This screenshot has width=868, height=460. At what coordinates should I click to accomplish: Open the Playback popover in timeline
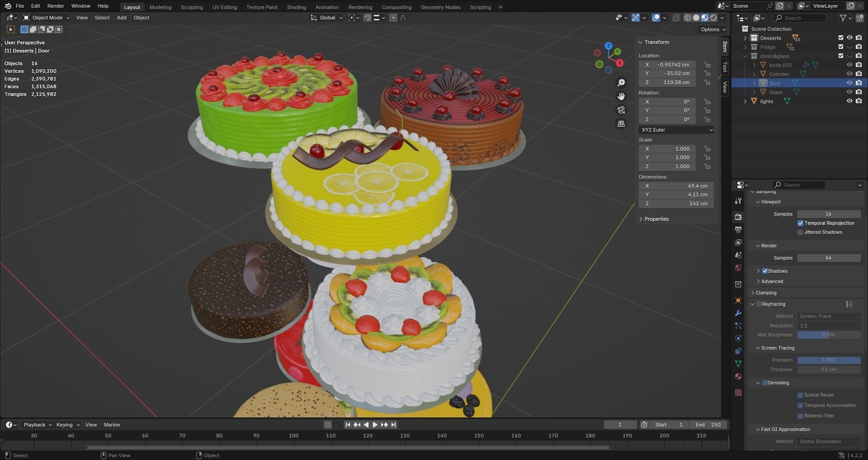[x=37, y=425]
